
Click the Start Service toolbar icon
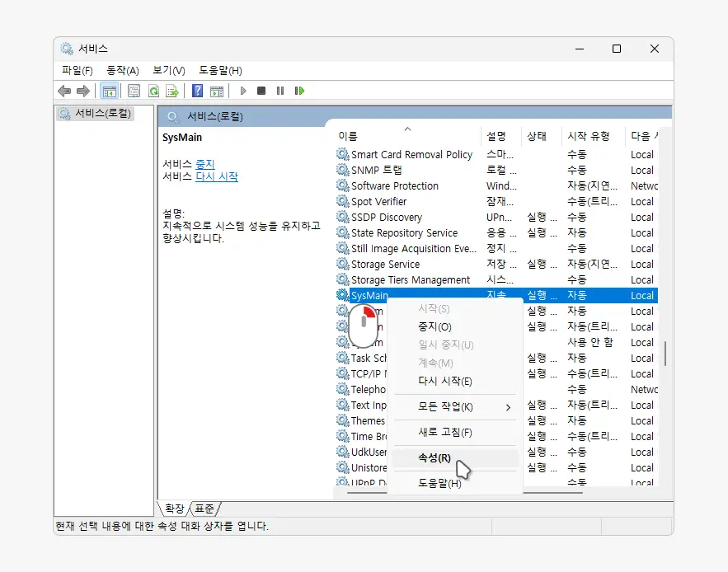pyautogui.click(x=242, y=91)
